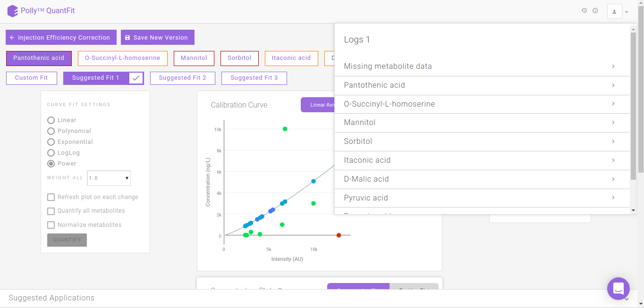Click back arrow on Injection Efficiency Correction
This screenshot has height=308, width=644.
(12, 38)
